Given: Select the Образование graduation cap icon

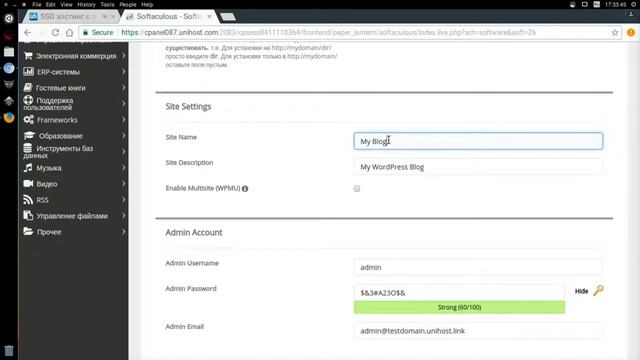Looking at the screenshot, I should 29,136.
